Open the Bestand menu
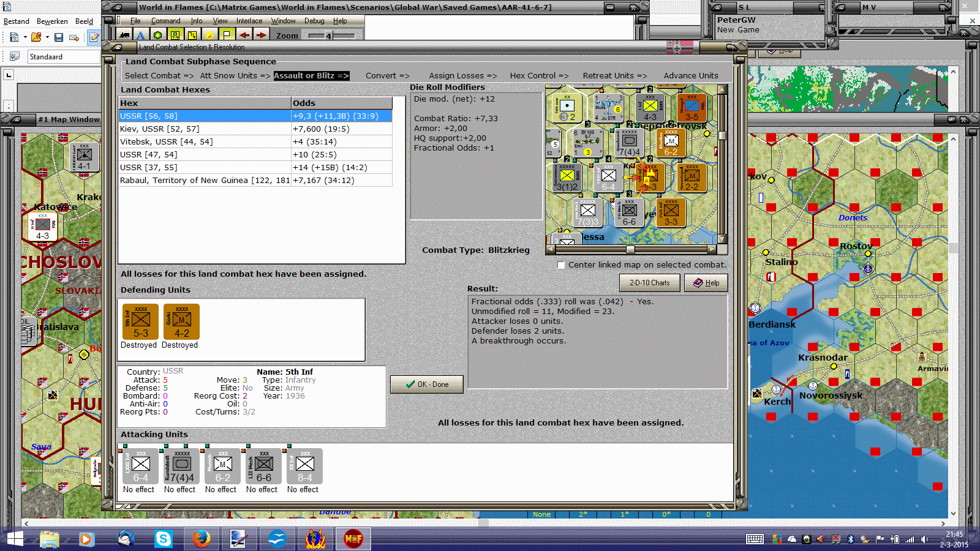Viewport: 980px width, 551px height. point(17,21)
